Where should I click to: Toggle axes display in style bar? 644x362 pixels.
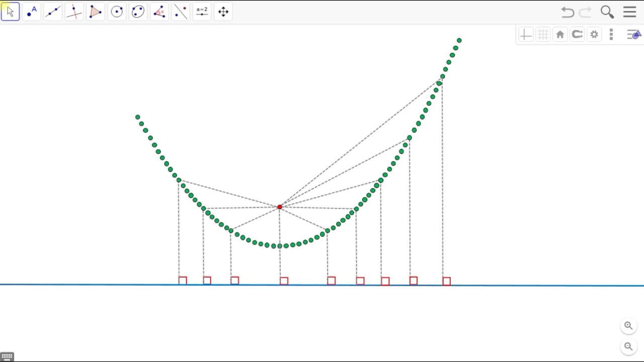(525, 35)
